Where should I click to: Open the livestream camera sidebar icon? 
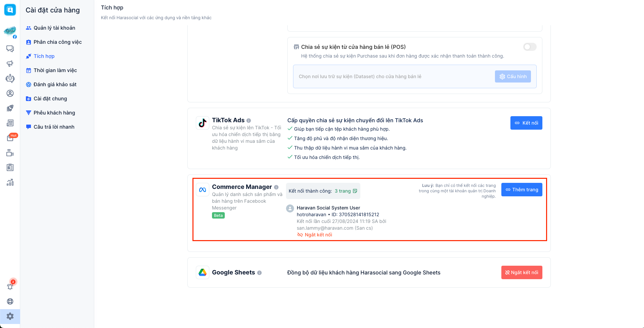tap(10, 153)
